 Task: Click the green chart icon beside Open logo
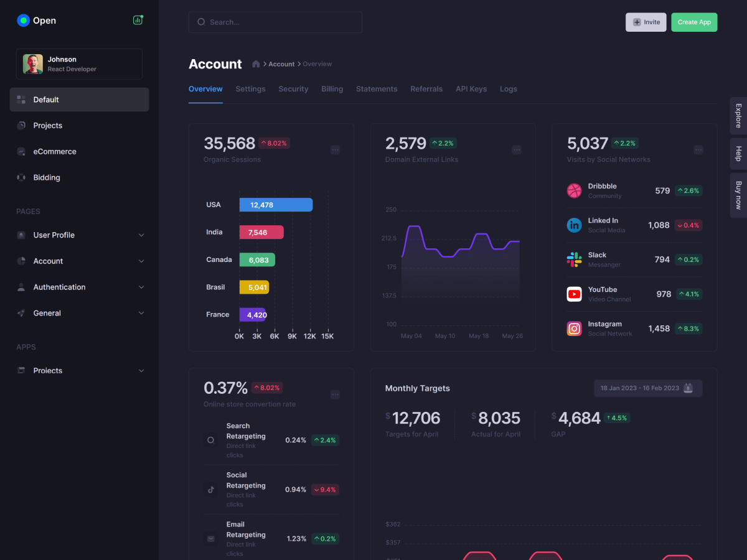[x=138, y=20]
